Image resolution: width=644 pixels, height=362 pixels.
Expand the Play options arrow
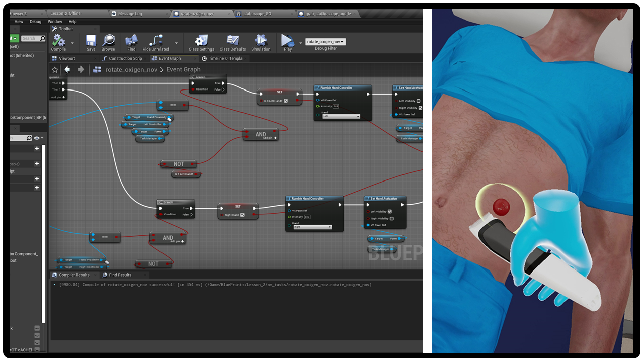(301, 43)
